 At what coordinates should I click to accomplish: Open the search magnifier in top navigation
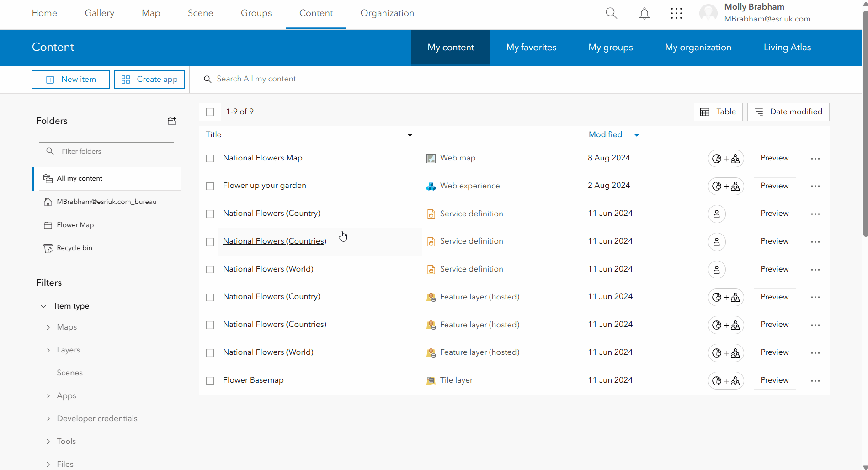point(611,13)
